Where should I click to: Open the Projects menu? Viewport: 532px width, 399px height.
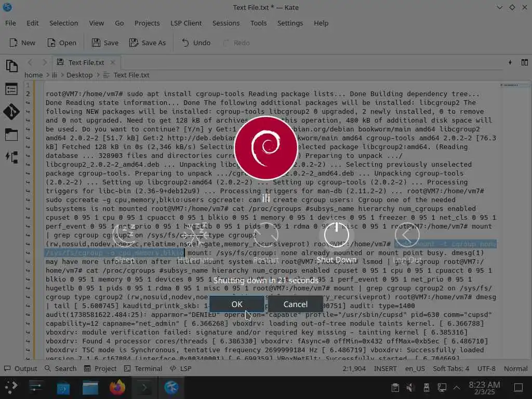click(x=147, y=23)
